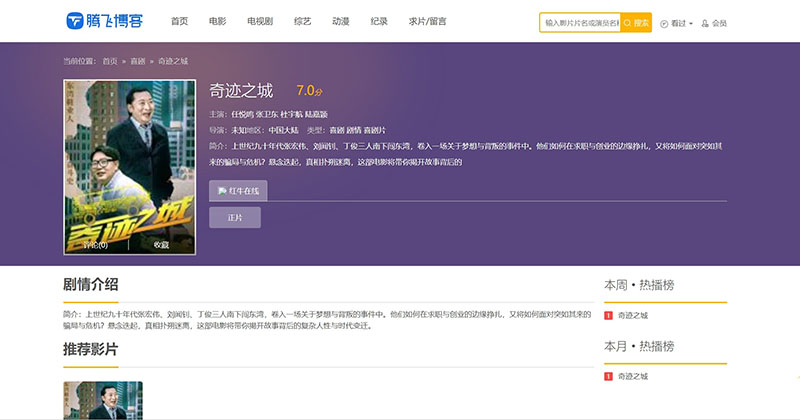800x420 pixels.
Task: Open 评论(0) on the poster
Action: click(95, 245)
